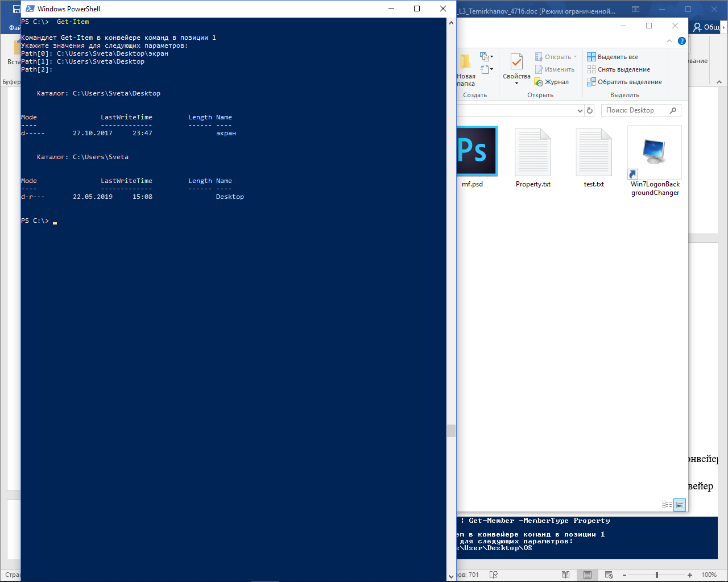Select Word read mode view icon

565,575
